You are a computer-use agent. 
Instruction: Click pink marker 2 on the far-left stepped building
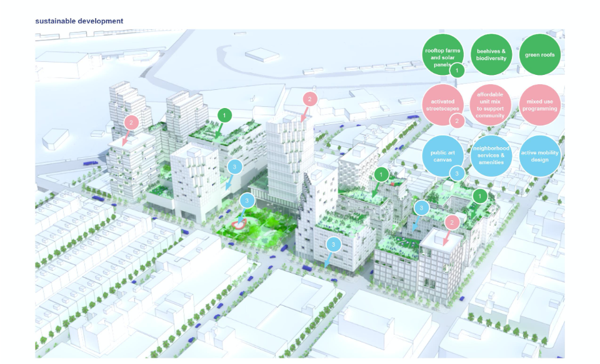coord(131,122)
